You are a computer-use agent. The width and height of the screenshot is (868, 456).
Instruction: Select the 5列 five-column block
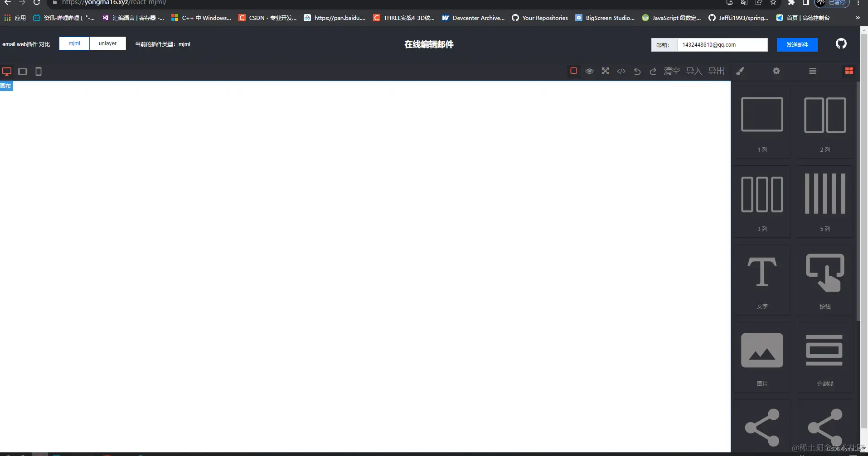(825, 202)
